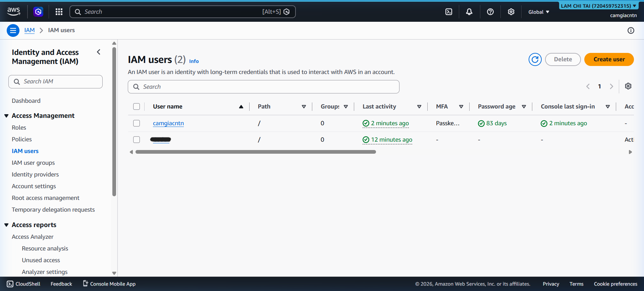
Task: Sort by Last activity column arrow
Action: (419, 106)
